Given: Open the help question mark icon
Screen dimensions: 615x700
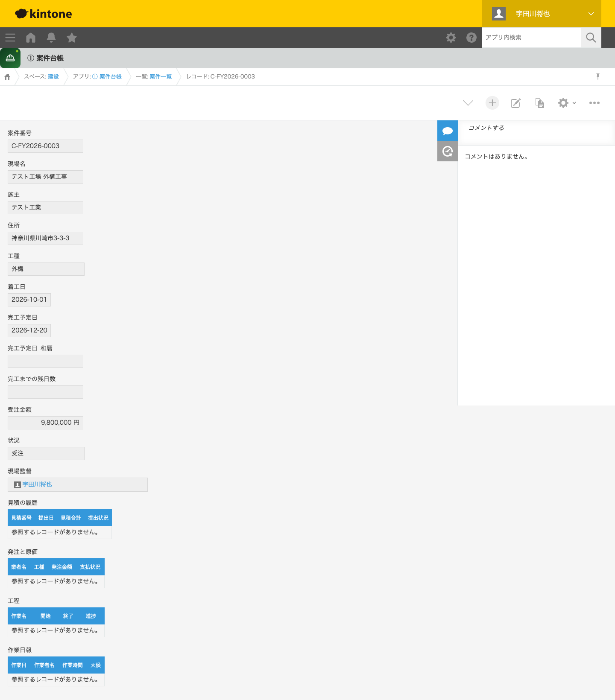Looking at the screenshot, I should point(471,38).
